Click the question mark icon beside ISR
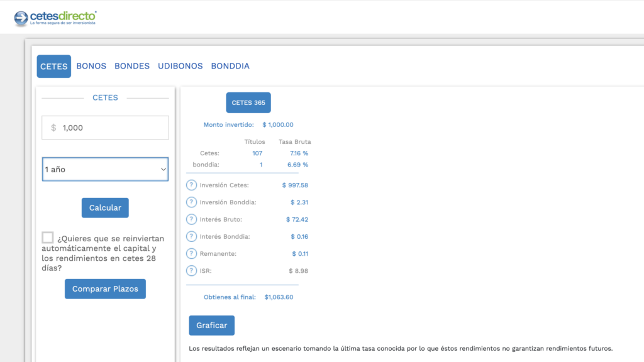The height and width of the screenshot is (362, 644). click(x=192, y=271)
